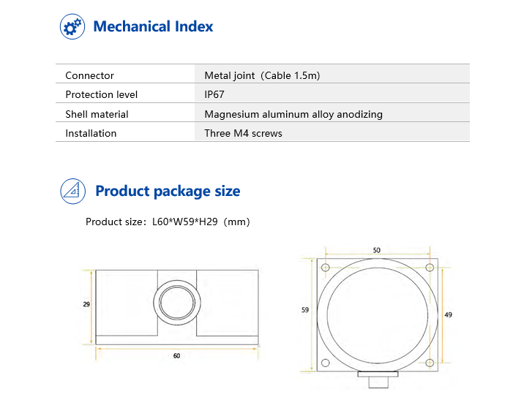The width and height of the screenshot is (532, 397).
Task: Click the Installation row label
Action: [91, 133]
